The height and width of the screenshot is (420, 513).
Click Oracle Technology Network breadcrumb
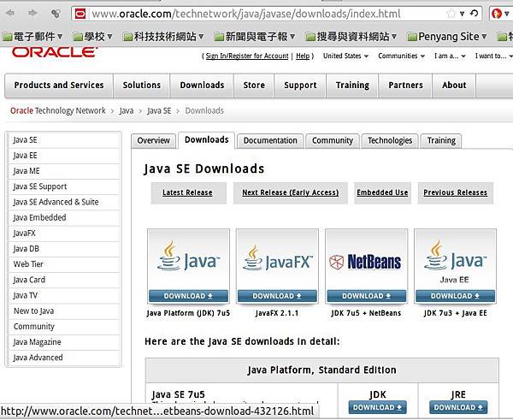click(58, 110)
